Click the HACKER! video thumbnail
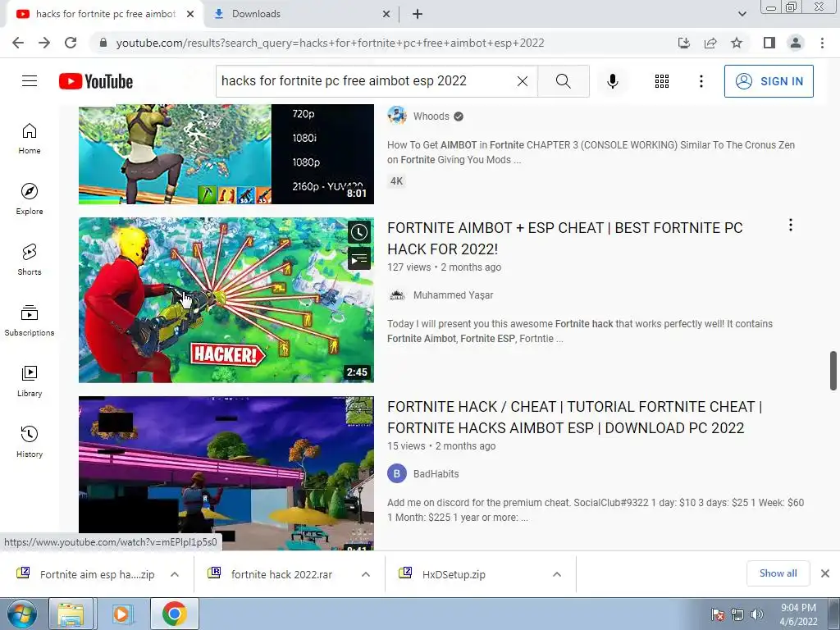840x630 pixels. pyautogui.click(x=226, y=300)
